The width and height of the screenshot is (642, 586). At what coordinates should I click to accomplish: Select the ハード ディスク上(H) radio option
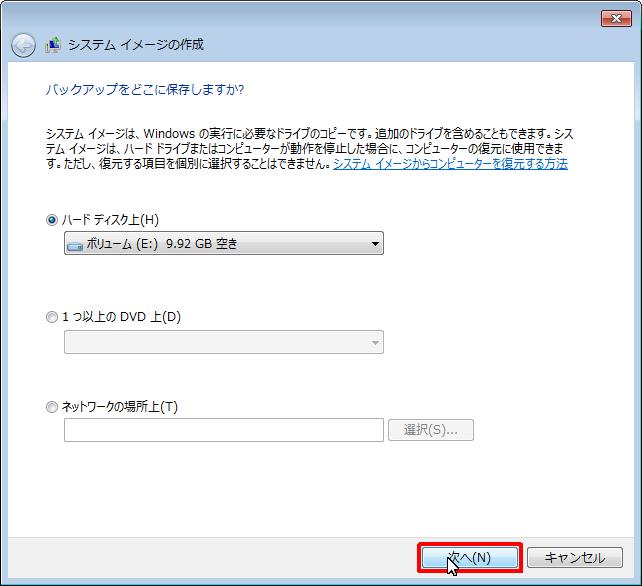[52, 220]
